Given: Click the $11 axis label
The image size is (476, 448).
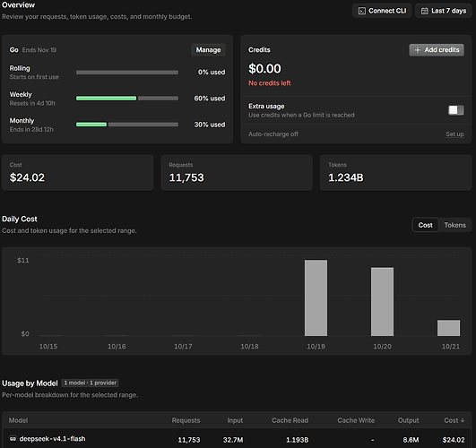Looking at the screenshot, I should tap(23, 260).
